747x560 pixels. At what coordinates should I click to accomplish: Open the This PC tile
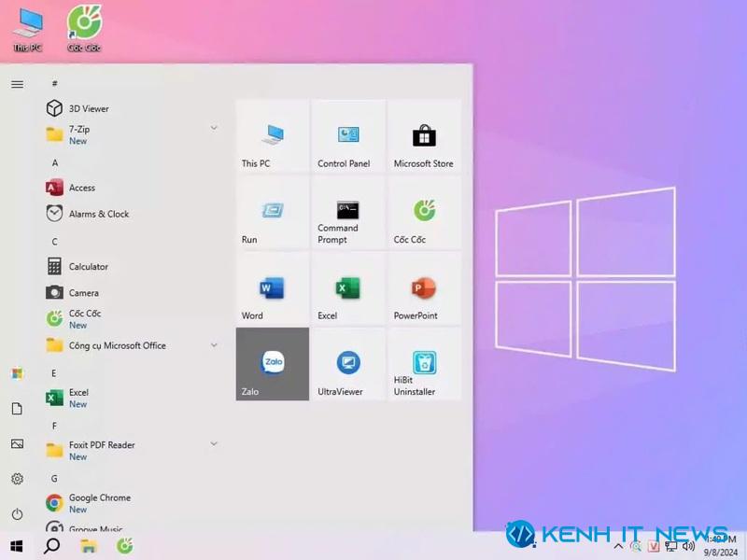(273, 135)
